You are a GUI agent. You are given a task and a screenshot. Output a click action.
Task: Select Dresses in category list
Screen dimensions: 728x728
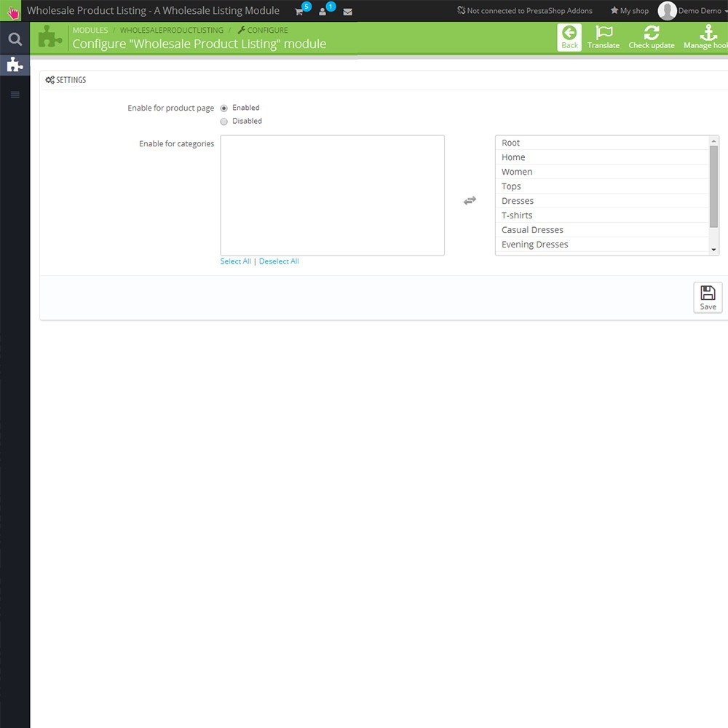click(x=602, y=201)
